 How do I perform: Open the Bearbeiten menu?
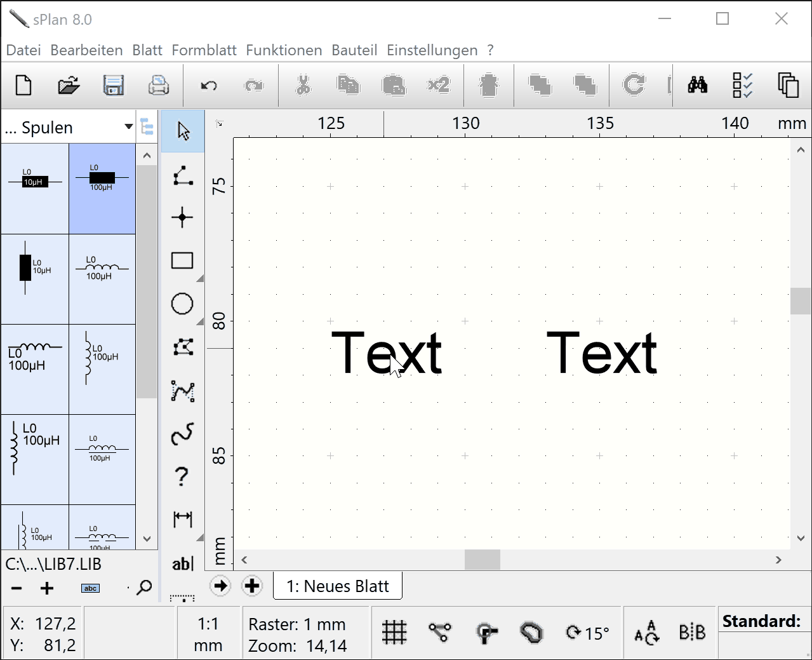coord(86,50)
